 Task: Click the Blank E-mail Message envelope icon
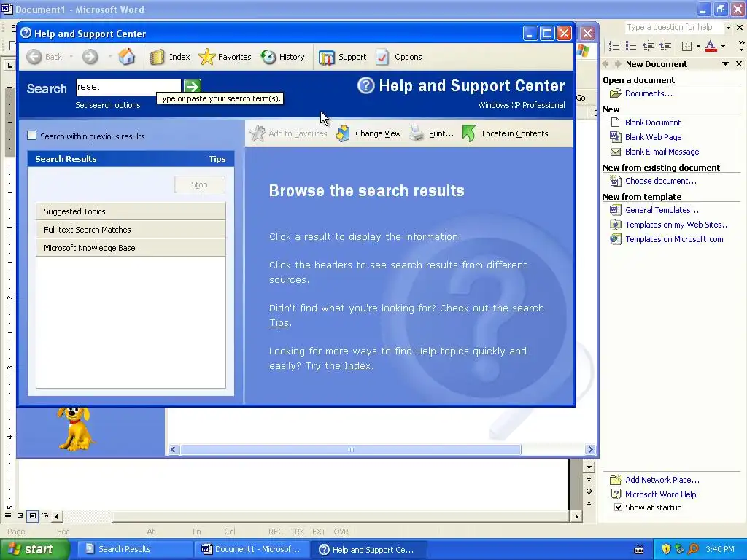pos(616,152)
